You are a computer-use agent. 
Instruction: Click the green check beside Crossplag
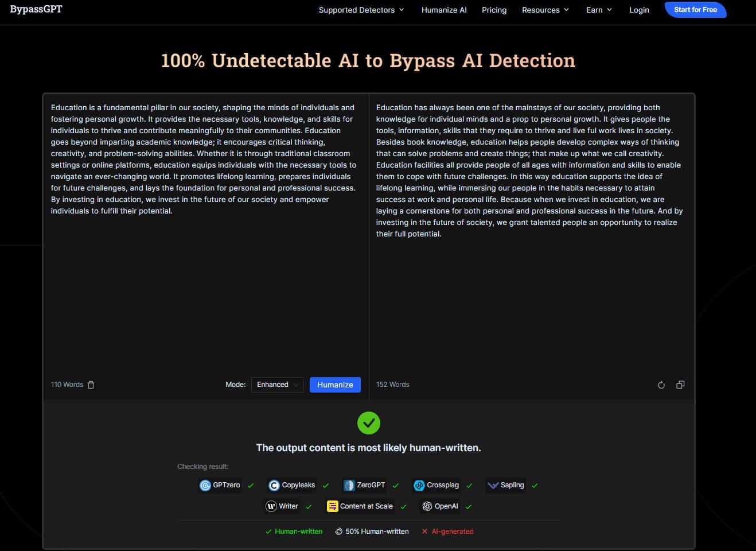click(469, 486)
